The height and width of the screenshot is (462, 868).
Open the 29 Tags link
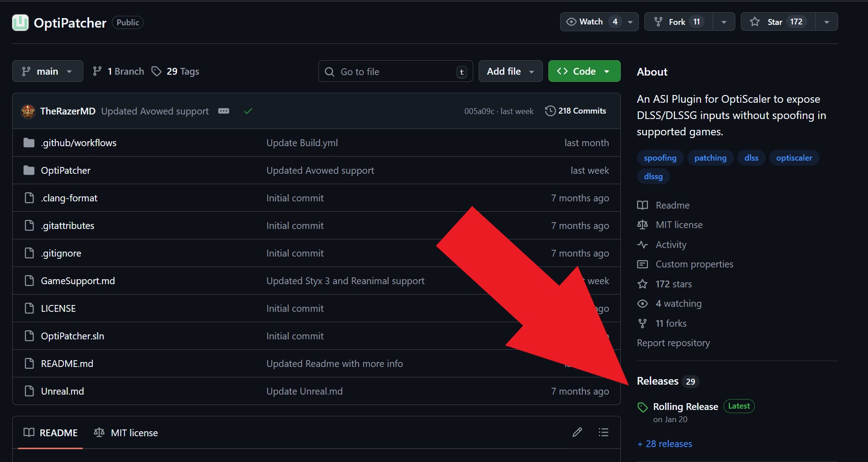point(176,71)
